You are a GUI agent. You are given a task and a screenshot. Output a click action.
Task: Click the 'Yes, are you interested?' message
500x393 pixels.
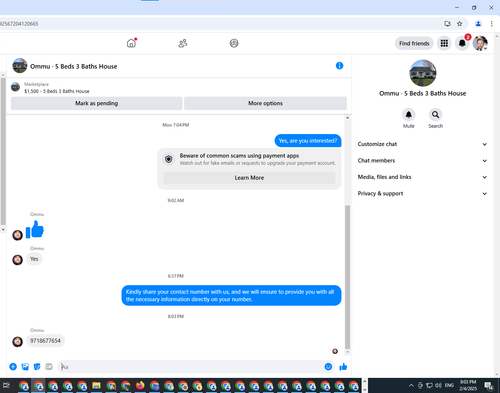[308, 141]
